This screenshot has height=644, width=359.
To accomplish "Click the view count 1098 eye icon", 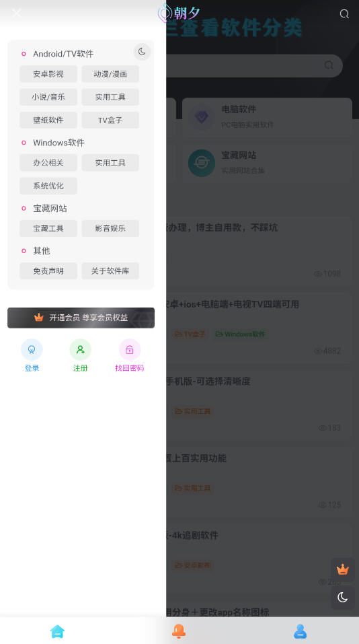I will coord(317,273).
